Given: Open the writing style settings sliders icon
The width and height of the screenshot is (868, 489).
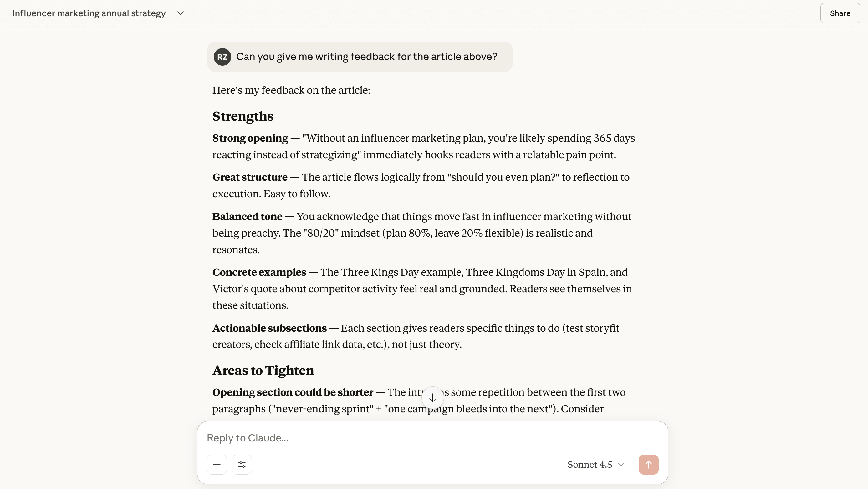Looking at the screenshot, I should (242, 464).
